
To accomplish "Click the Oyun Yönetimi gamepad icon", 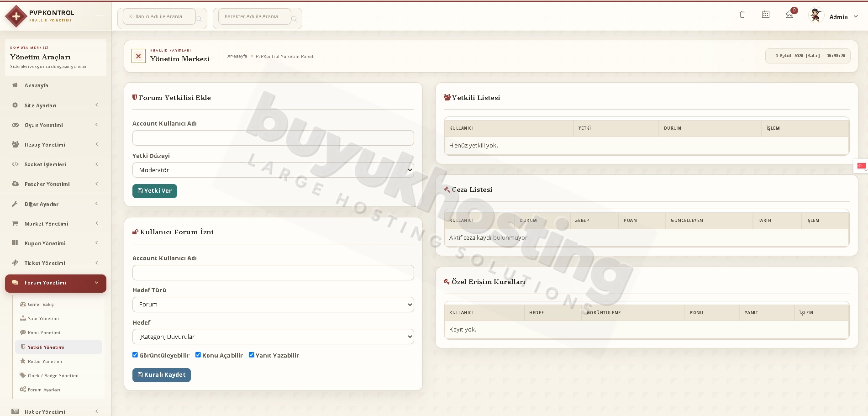I will [x=15, y=125].
